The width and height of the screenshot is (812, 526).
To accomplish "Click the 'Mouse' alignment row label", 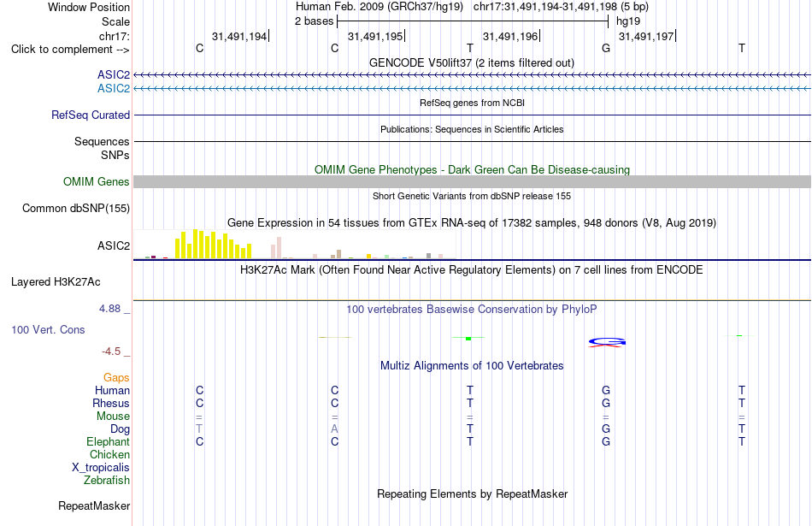I will [113, 417].
